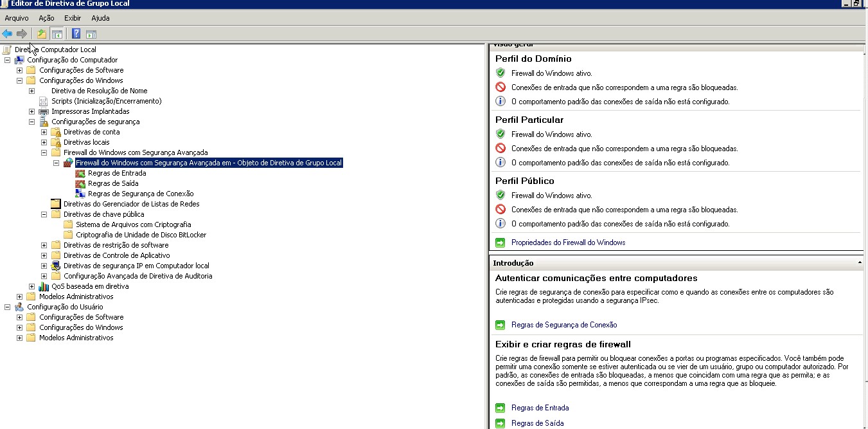Select Scripts (Inicialização/Encerramento) tree item

click(106, 101)
